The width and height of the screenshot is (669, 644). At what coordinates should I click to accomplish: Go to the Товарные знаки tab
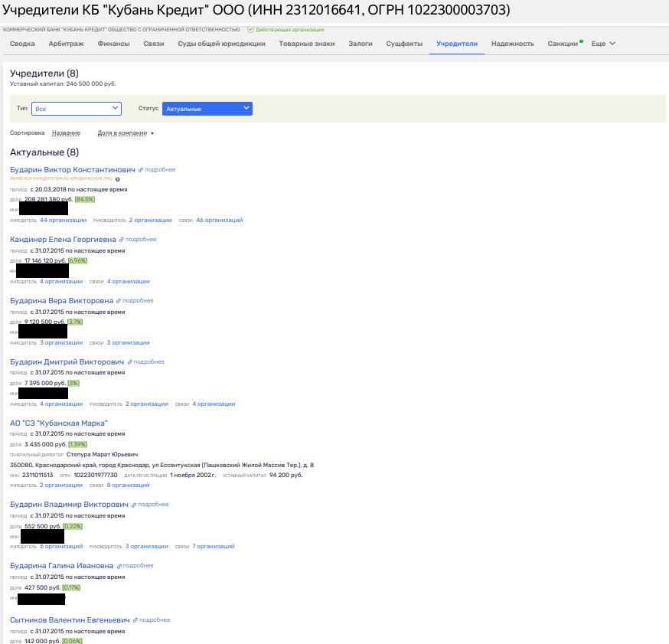[306, 44]
